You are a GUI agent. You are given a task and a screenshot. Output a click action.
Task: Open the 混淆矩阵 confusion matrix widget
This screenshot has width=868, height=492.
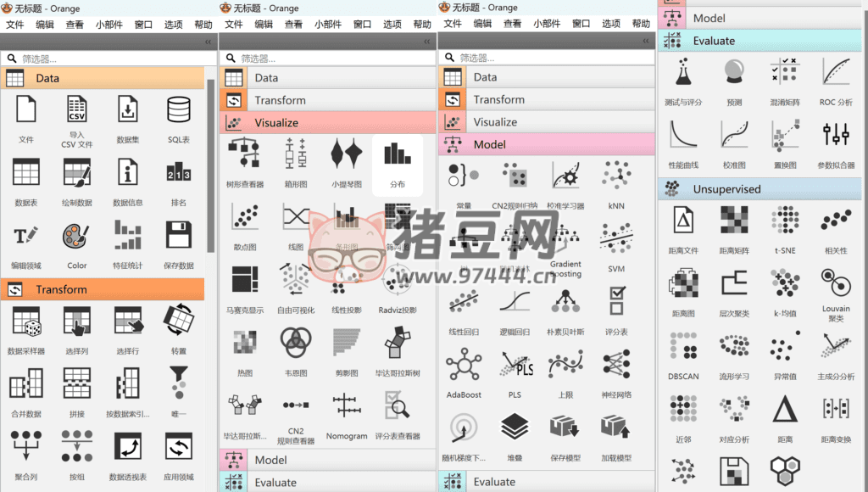pyautogui.click(x=786, y=74)
